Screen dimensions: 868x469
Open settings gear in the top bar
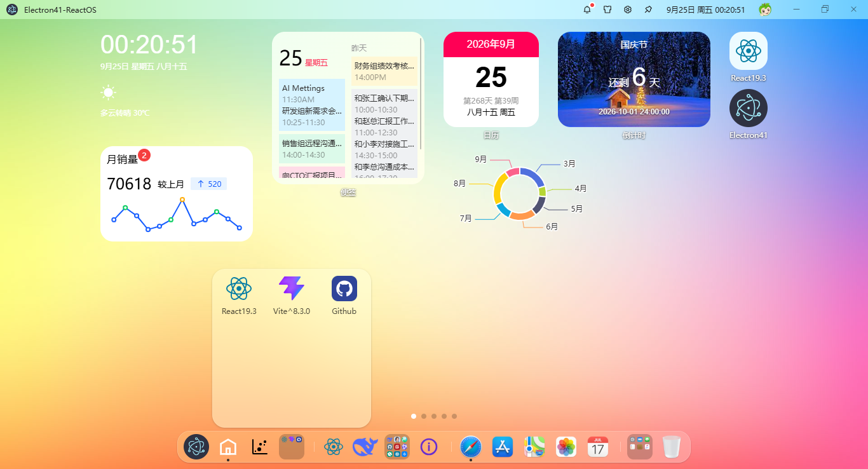tap(628, 10)
